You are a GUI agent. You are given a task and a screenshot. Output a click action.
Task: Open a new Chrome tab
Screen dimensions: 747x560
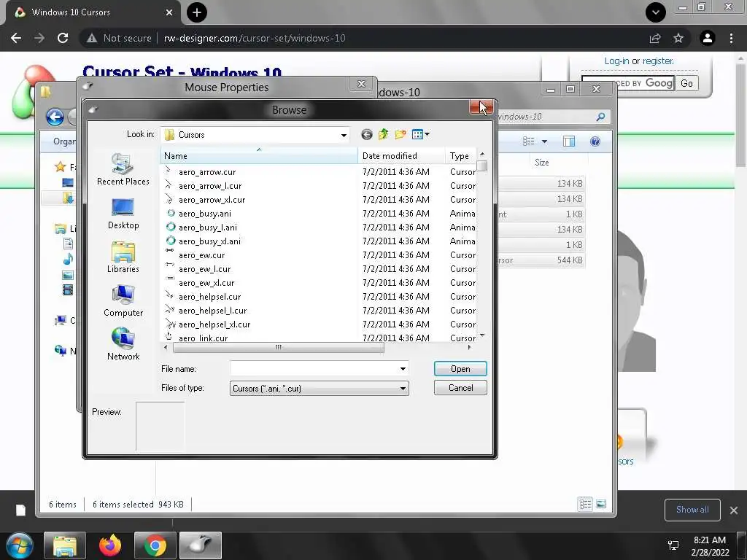tap(197, 12)
